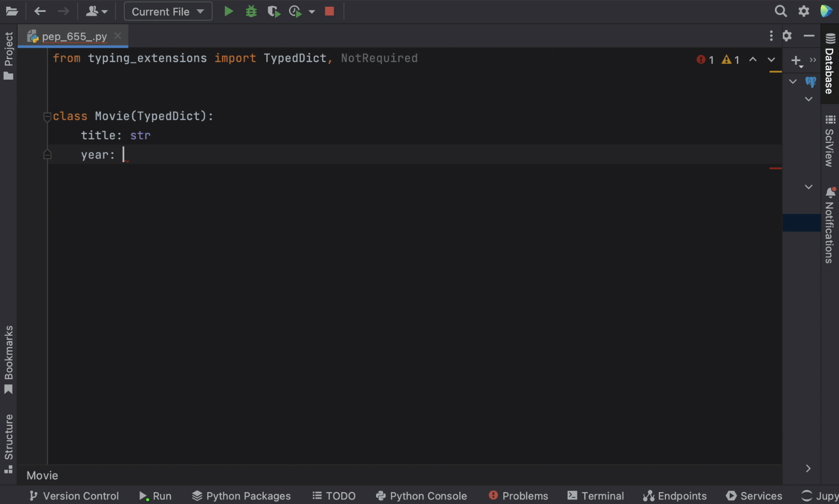This screenshot has height=504, width=839.
Task: Open the Current File run configuration dropdown
Action: [x=167, y=11]
